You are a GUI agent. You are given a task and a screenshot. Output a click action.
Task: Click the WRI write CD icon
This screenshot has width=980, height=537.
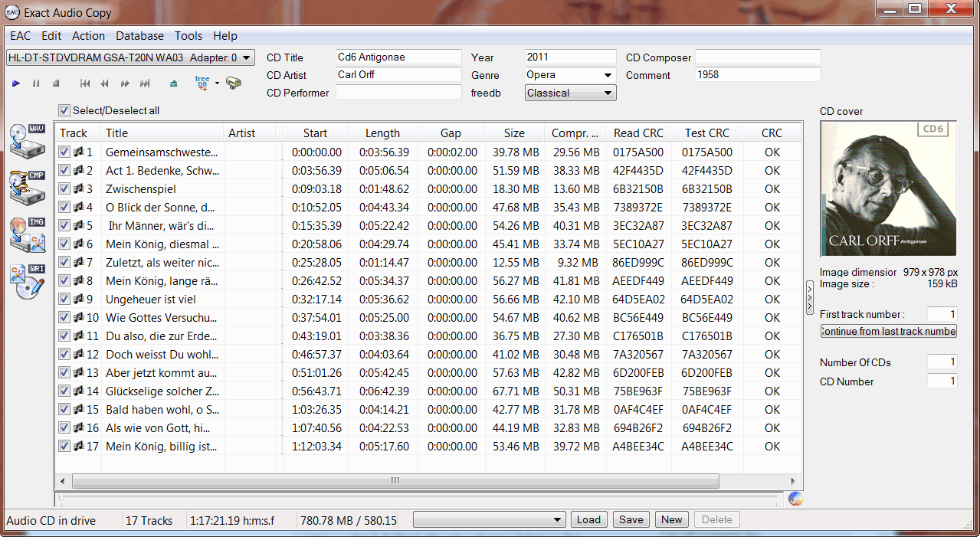28,281
